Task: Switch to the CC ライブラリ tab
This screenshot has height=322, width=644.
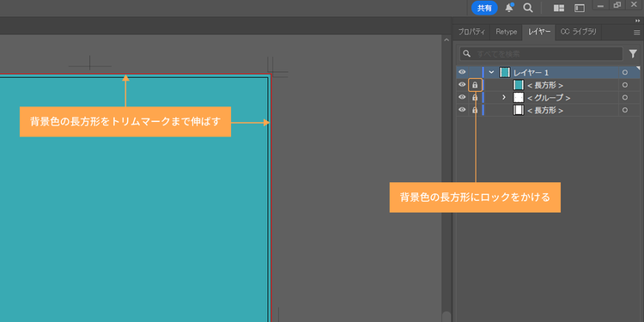Action: pyautogui.click(x=578, y=32)
